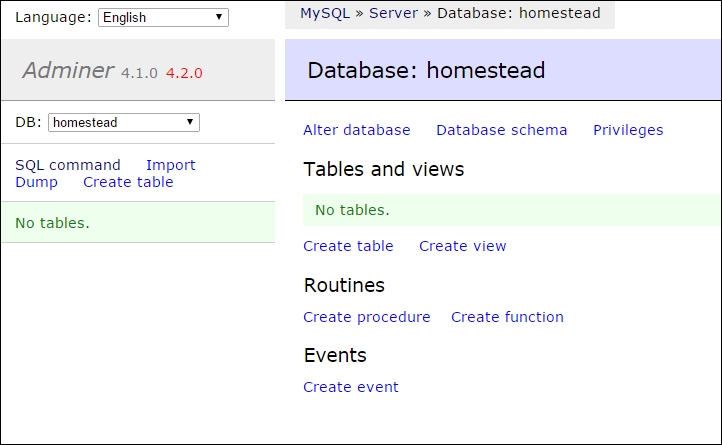Select Create table under Tables and views
Image resolution: width=722 pixels, height=445 pixels.
(x=348, y=246)
